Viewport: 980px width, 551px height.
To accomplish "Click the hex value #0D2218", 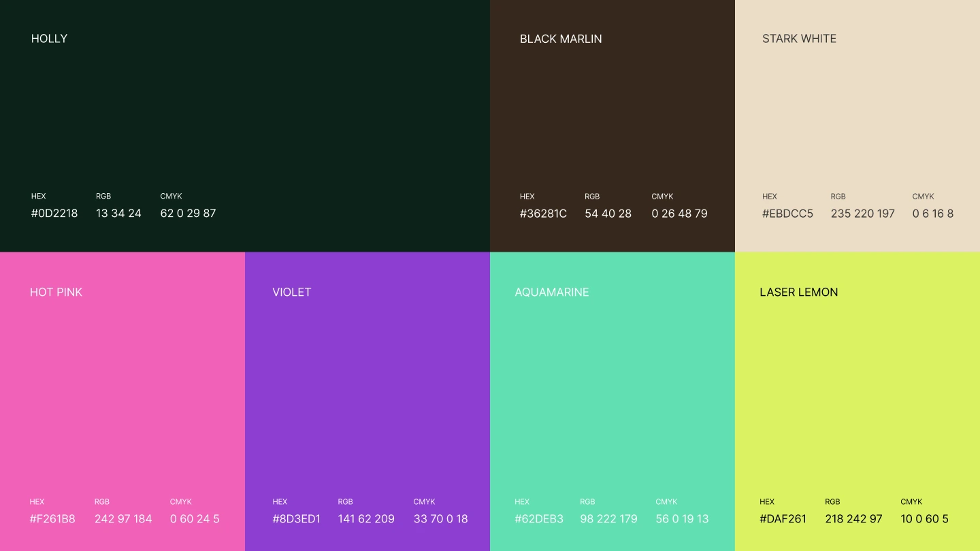I will [54, 214].
